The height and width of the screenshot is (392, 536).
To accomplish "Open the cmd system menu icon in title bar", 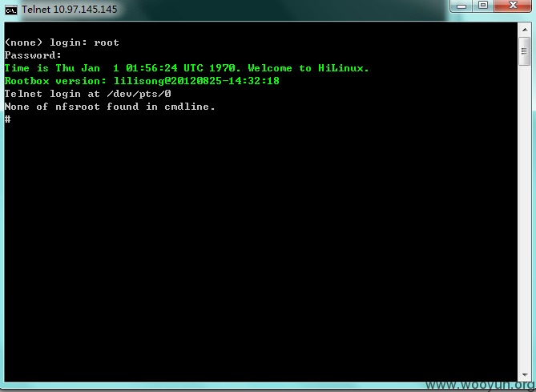I will 11,10.
